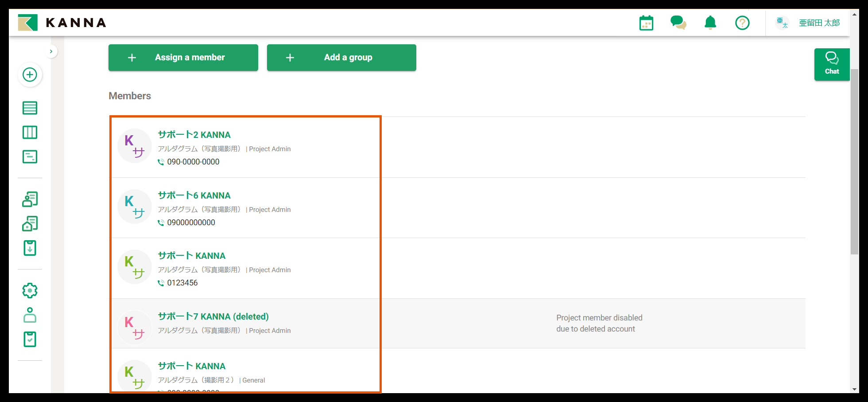Click the phone number 09000000000
The width and height of the screenshot is (868, 402).
191,222
